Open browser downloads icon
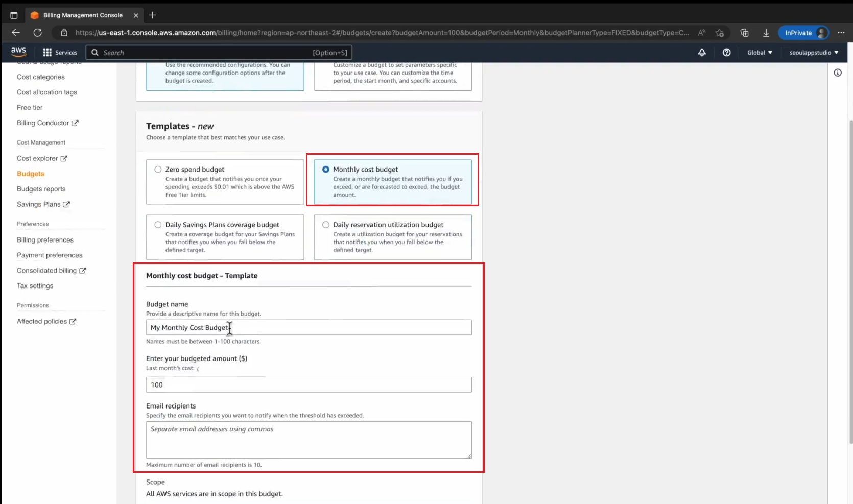This screenshot has height=504, width=853. click(766, 33)
